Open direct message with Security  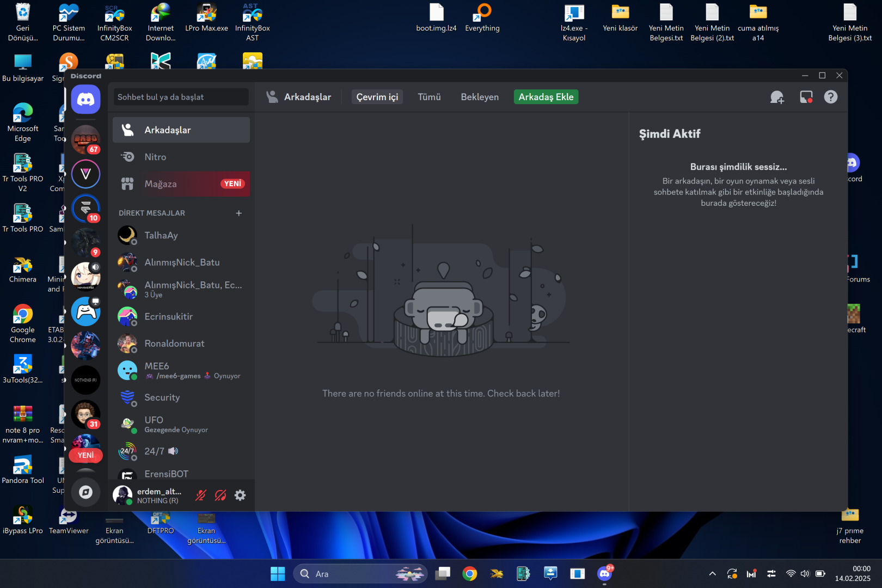[181, 397]
